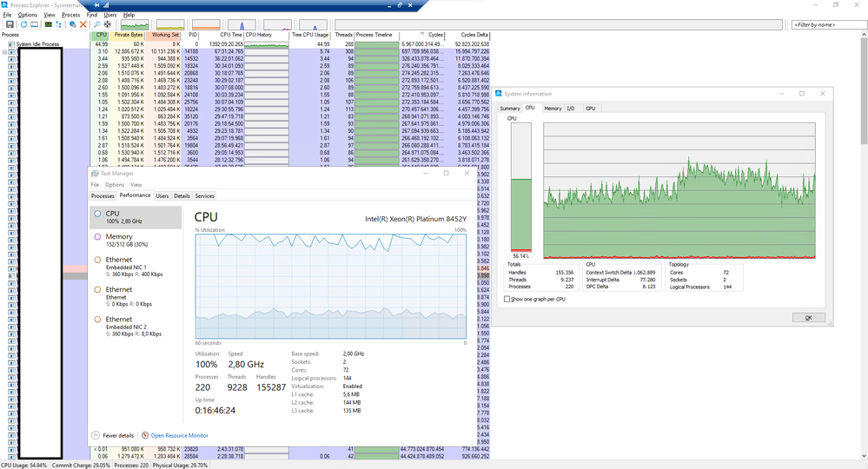
Task: Click the Find Handle or DLL magnifier icon
Action: point(96,24)
